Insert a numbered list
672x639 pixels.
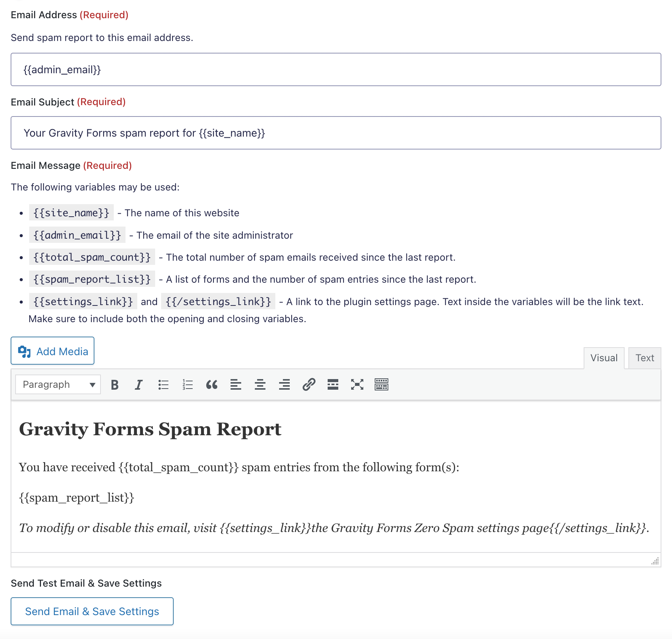[x=187, y=385]
